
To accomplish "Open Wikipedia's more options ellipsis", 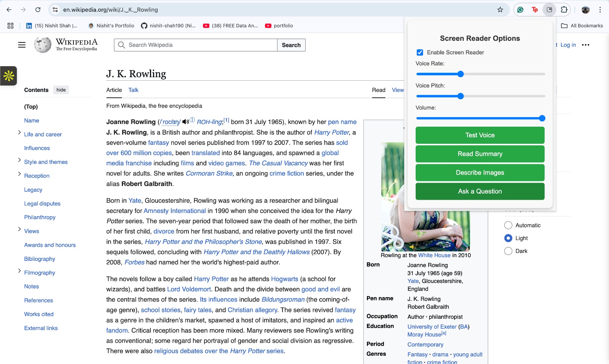I will pyautogui.click(x=585, y=45).
